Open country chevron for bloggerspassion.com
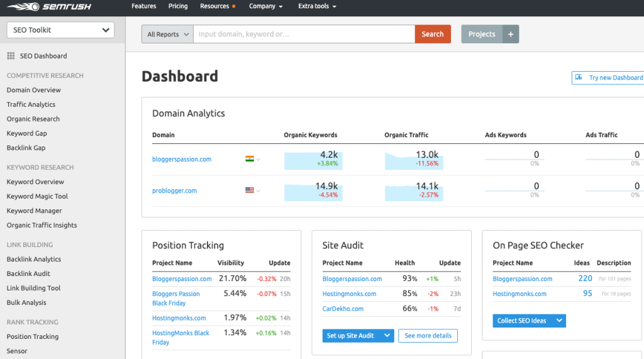Image resolution: width=644 pixels, height=359 pixels. [x=258, y=159]
